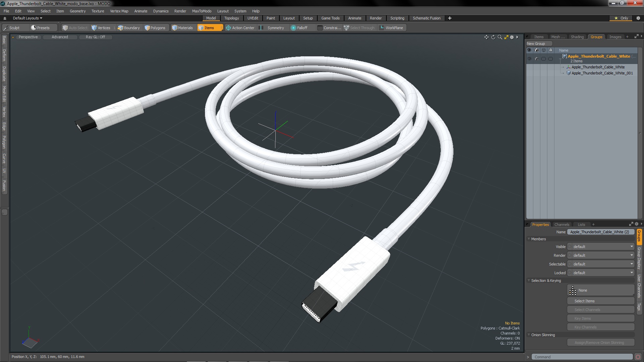Switch to the Shading panel tab

tap(577, 37)
